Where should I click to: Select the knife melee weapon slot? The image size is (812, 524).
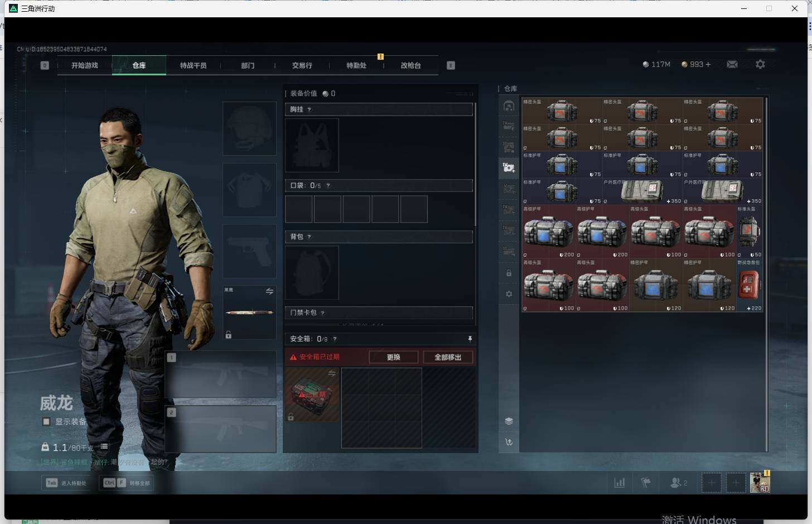pos(249,313)
